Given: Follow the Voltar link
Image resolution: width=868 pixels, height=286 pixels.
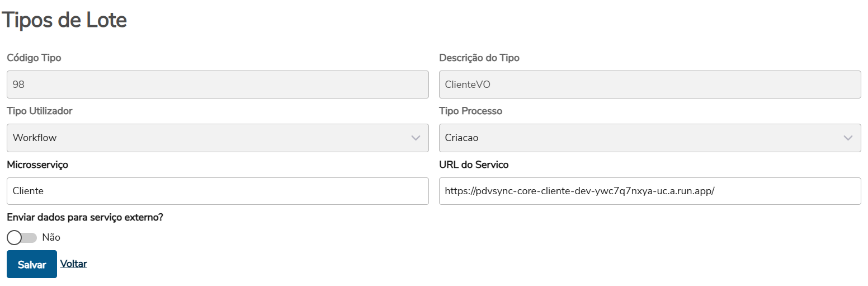Looking at the screenshot, I should point(73,264).
